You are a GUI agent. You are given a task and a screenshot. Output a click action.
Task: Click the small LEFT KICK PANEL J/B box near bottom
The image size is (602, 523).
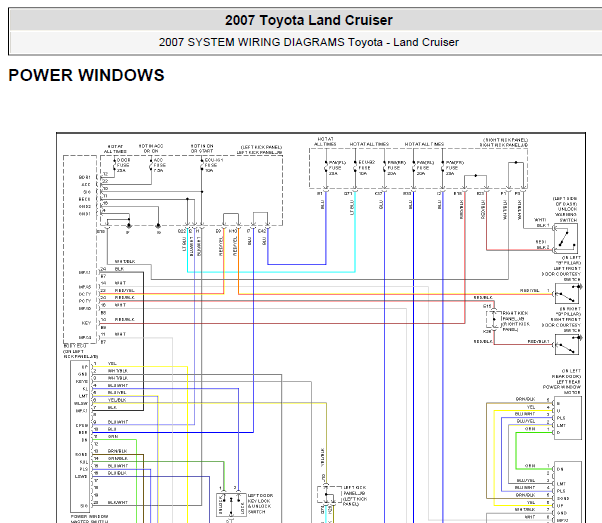[329, 495]
